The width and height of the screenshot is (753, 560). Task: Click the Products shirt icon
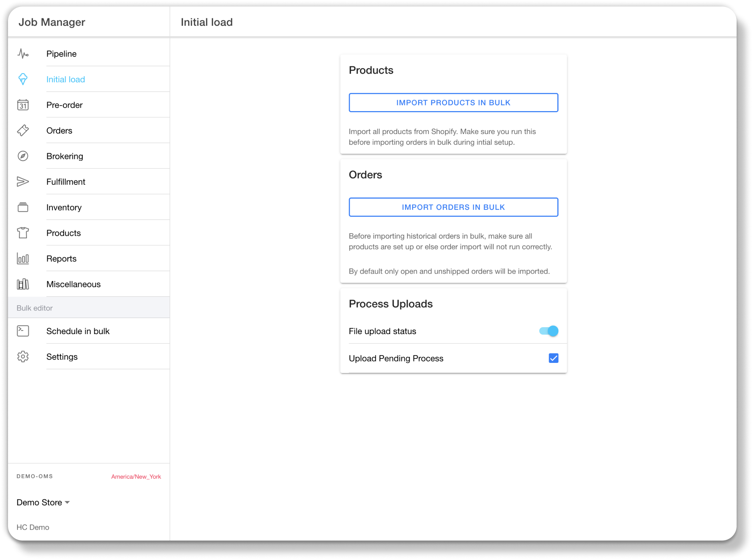tap(23, 233)
